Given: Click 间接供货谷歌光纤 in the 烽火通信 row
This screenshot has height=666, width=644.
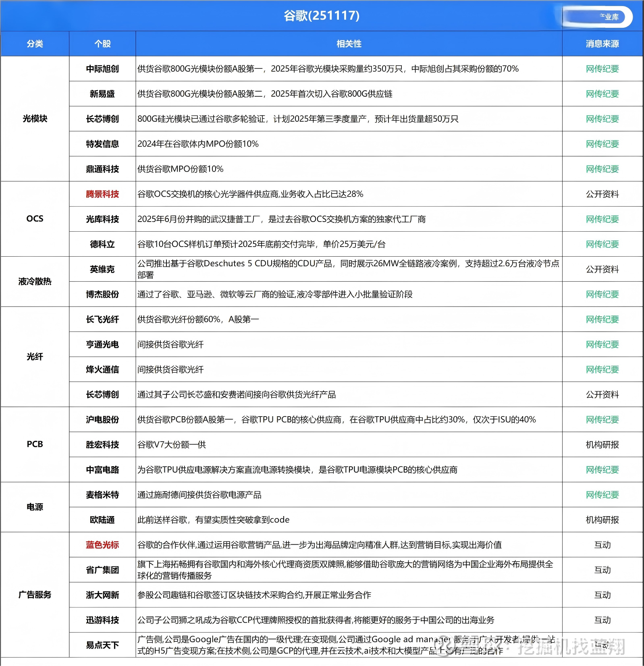Looking at the screenshot, I should click(170, 369).
